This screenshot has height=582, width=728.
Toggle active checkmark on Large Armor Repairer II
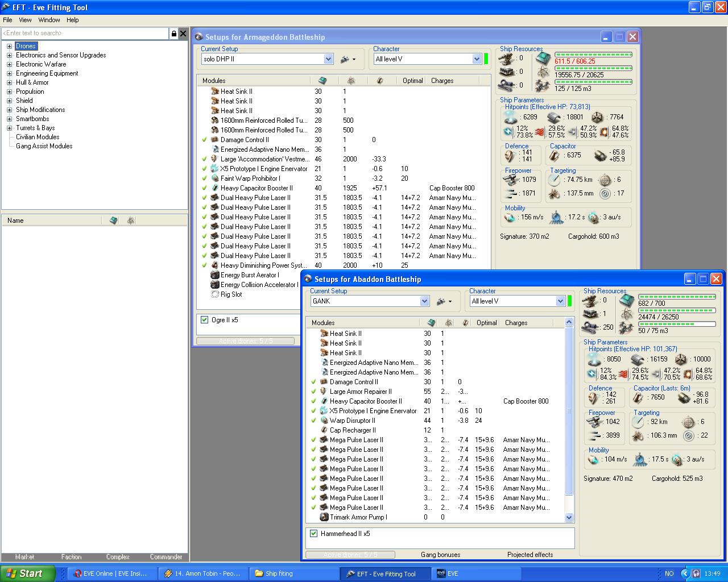pos(313,392)
